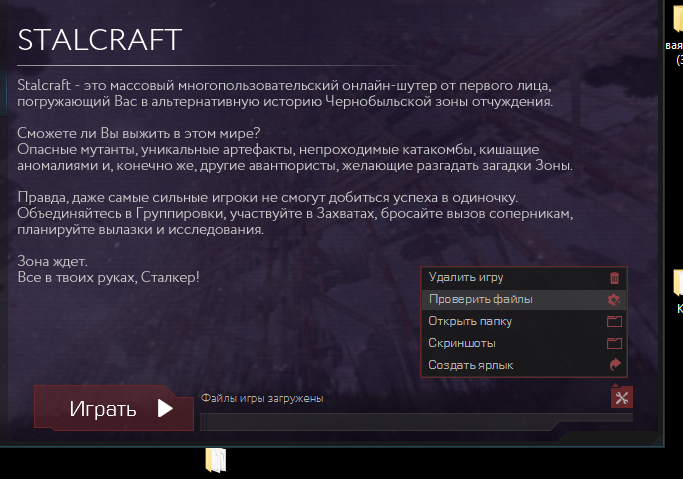Click the folder icon beside Открыть папку

click(x=614, y=322)
